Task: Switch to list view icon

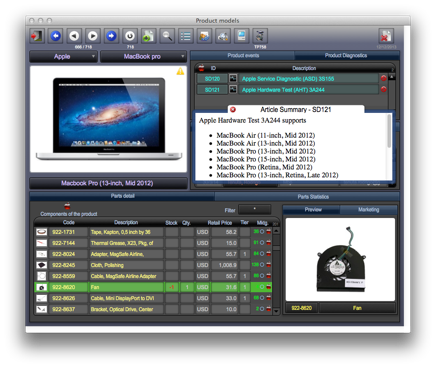Action: click(186, 36)
